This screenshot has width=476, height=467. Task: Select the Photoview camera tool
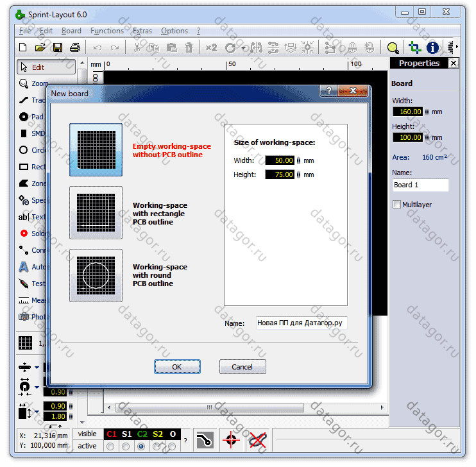[x=32, y=317]
